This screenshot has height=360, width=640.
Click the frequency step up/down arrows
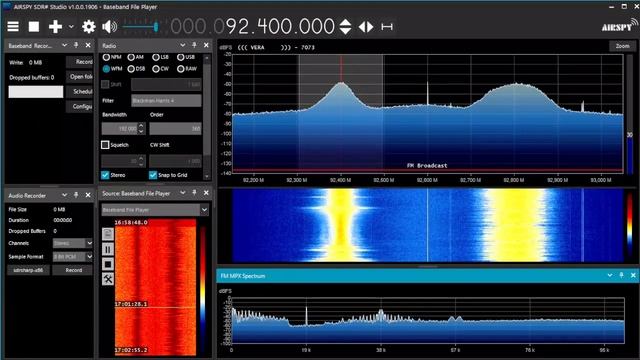point(345,27)
